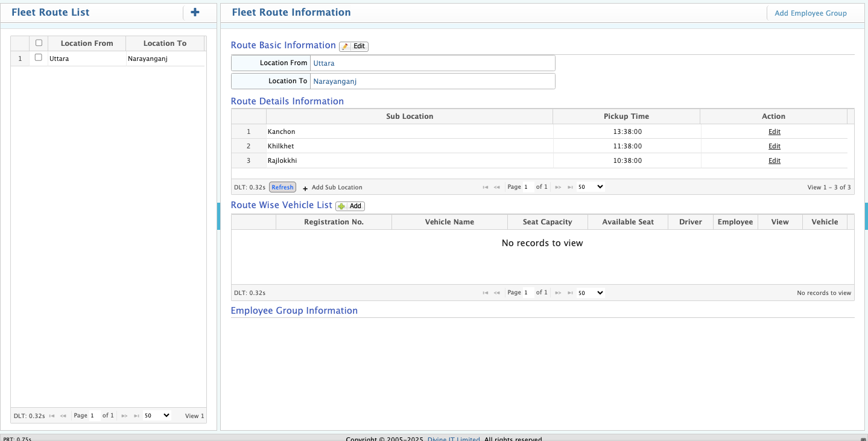The image size is (868, 441).
Task: Click the plus icon to add a new fleet route
Action: [194, 12]
